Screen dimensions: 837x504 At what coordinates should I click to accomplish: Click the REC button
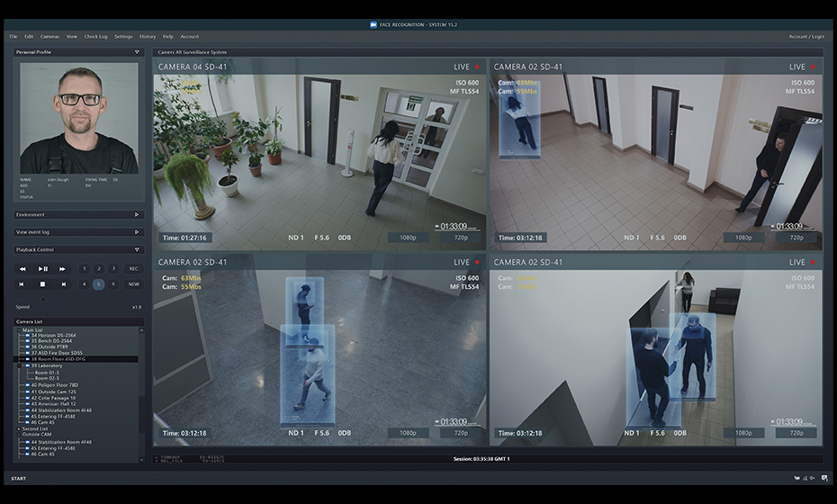(133, 268)
